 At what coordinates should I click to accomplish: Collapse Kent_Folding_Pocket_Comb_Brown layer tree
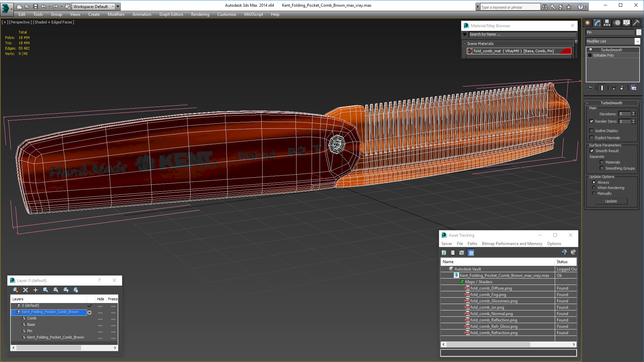pyautogui.click(x=13, y=312)
